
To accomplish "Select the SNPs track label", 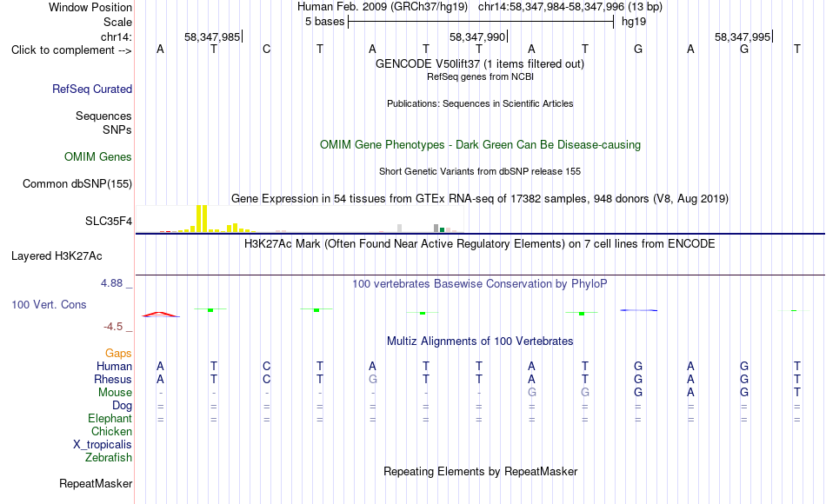I will tap(117, 129).
